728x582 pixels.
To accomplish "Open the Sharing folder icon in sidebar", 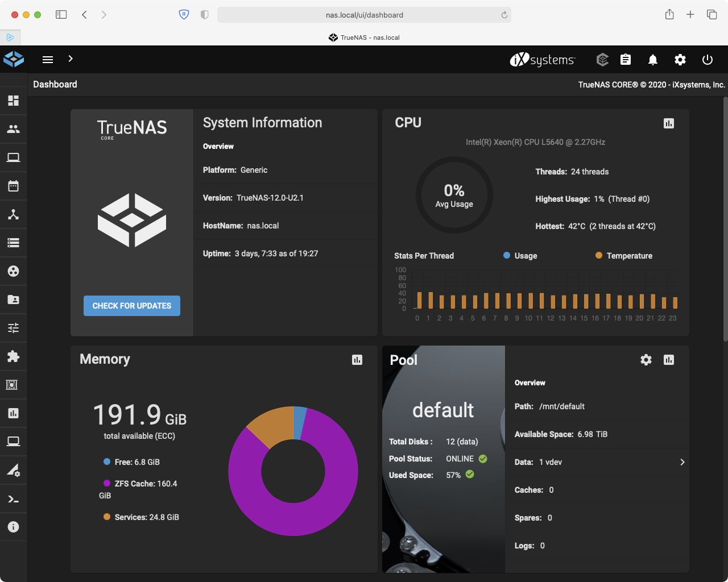I will pyautogui.click(x=13, y=300).
